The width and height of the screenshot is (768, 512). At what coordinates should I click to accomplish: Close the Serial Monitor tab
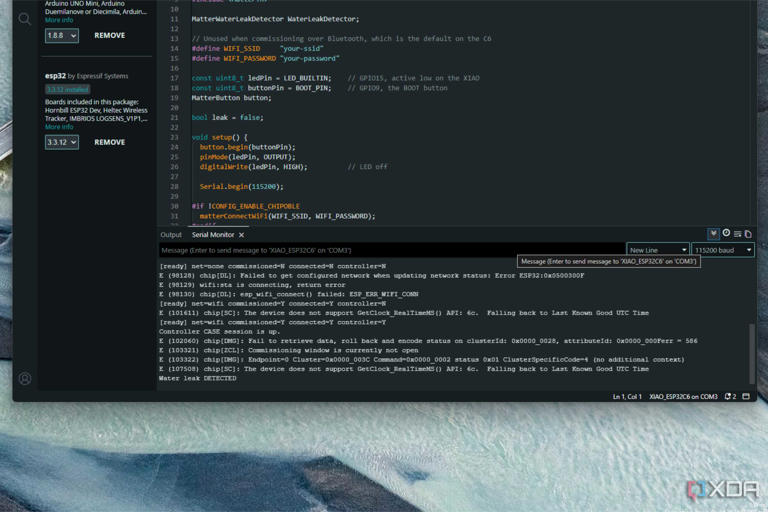(x=241, y=235)
